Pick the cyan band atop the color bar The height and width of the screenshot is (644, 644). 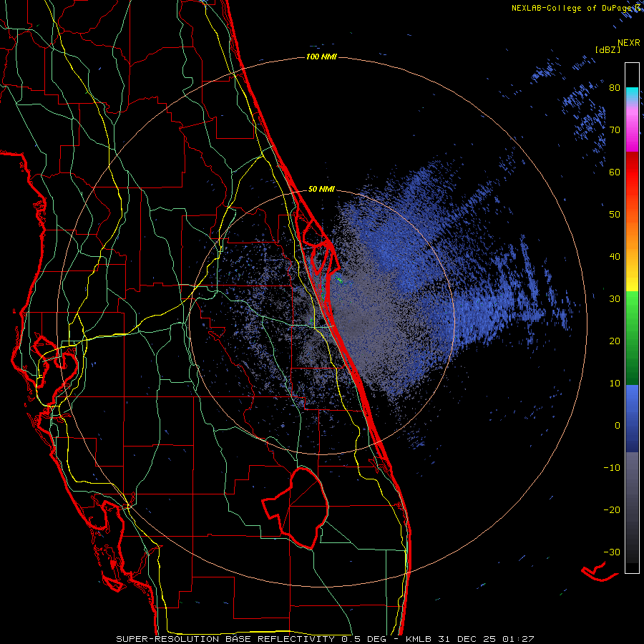click(632, 94)
